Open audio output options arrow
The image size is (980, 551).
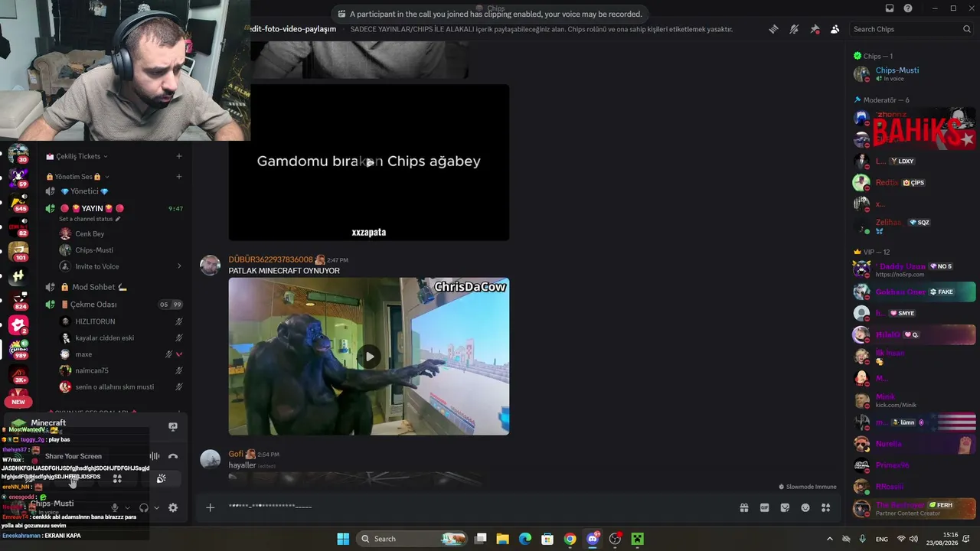pos(156,507)
